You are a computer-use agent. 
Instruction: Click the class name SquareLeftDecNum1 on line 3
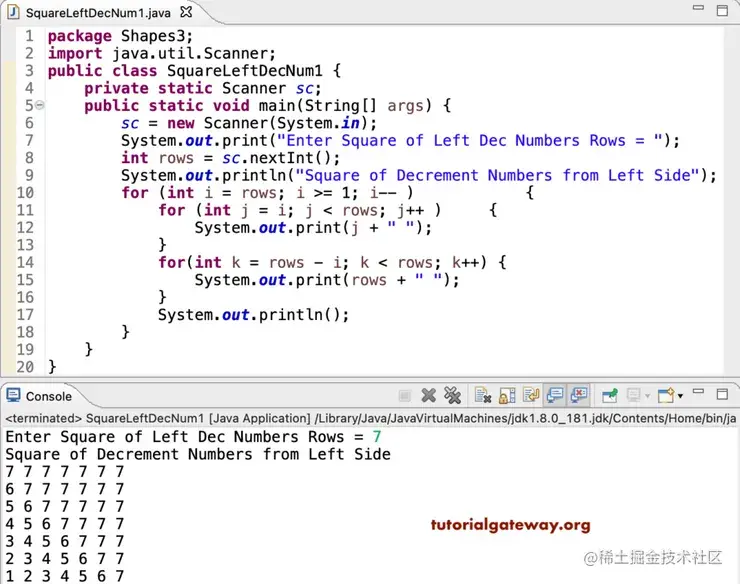pyautogui.click(x=244, y=71)
